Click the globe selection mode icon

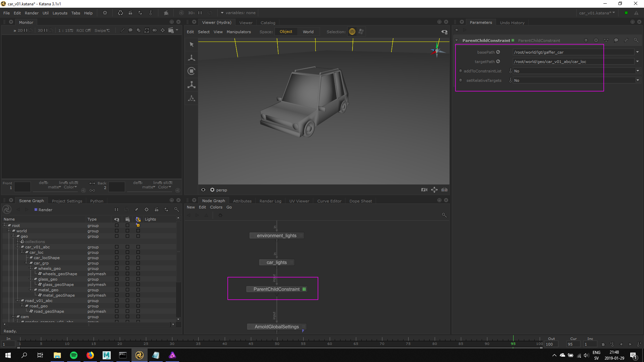click(x=352, y=32)
